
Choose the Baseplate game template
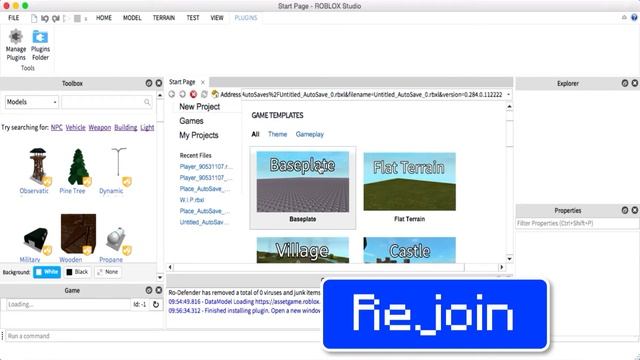[302, 188]
